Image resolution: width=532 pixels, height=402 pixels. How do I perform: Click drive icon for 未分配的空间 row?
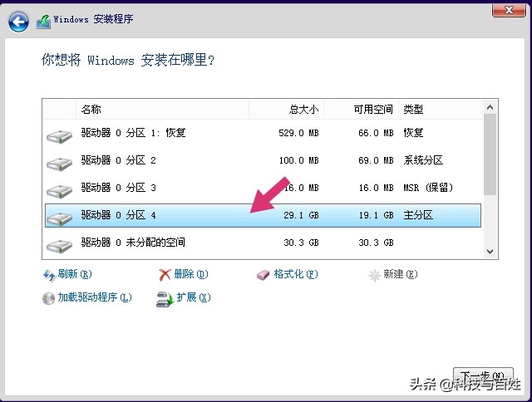pyautogui.click(x=59, y=246)
